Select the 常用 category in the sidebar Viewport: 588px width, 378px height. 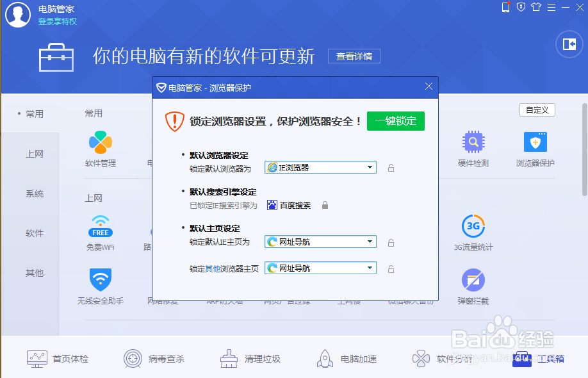35,113
